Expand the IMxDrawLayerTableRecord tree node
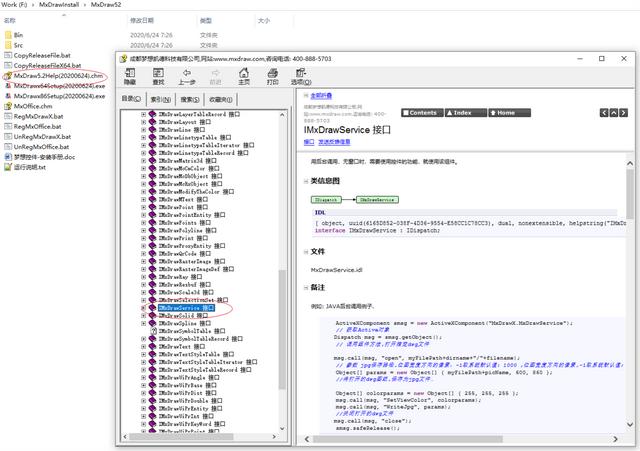640x451 pixels. [143, 114]
